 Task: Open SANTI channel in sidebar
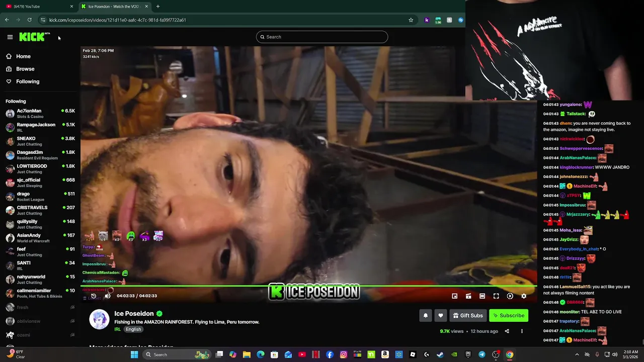coord(40,265)
